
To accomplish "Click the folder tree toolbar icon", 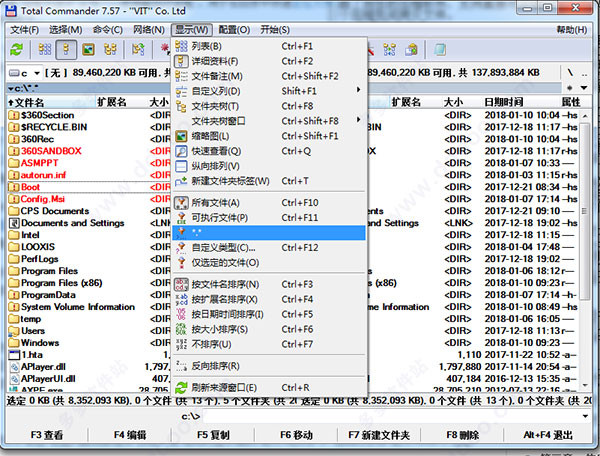I will pyautogui.click(x=110, y=49).
